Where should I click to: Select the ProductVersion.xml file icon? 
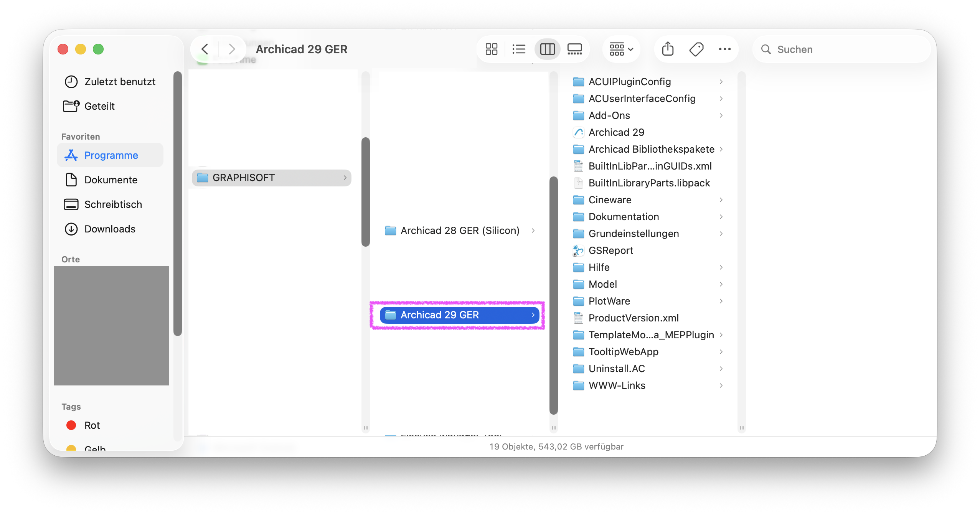pyautogui.click(x=578, y=318)
